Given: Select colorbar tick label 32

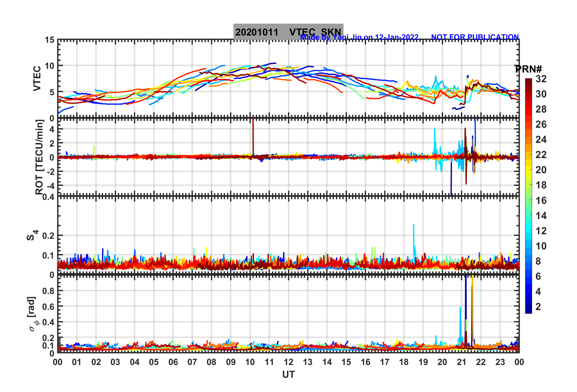Looking at the screenshot, I should tap(541, 79).
